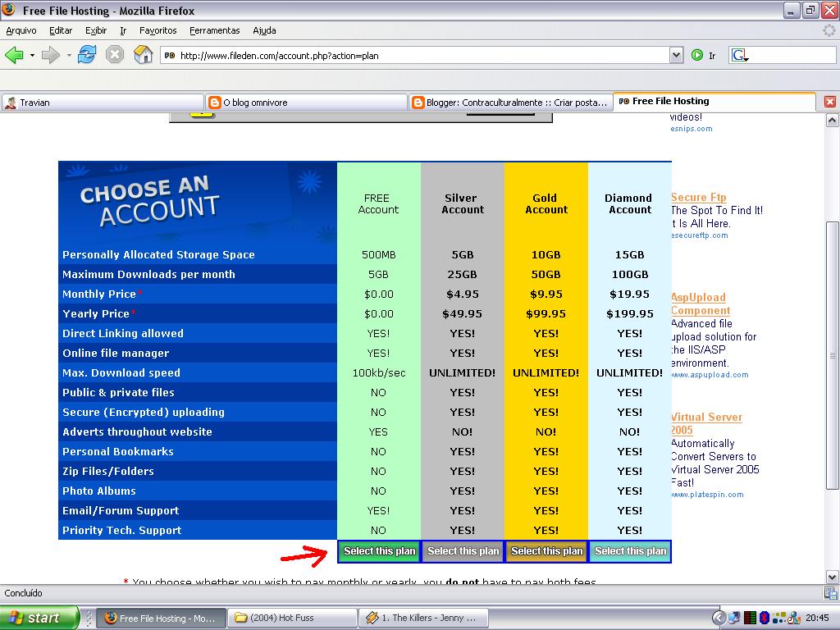This screenshot has width=840, height=630.
Task: Expand hidden system tray icons arrow
Action: (718, 618)
